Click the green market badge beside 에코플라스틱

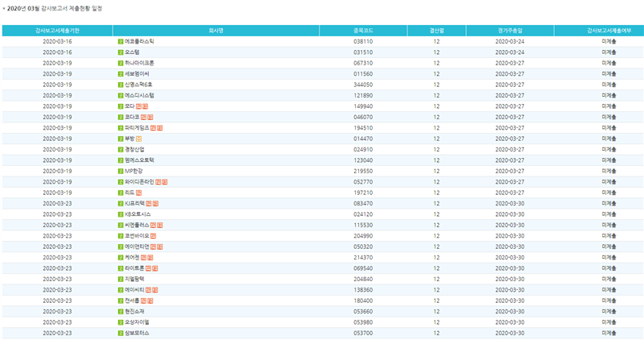pos(120,42)
